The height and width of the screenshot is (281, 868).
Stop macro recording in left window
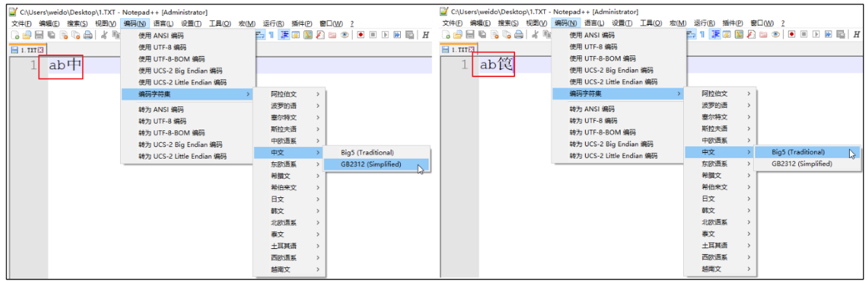pos(373,35)
